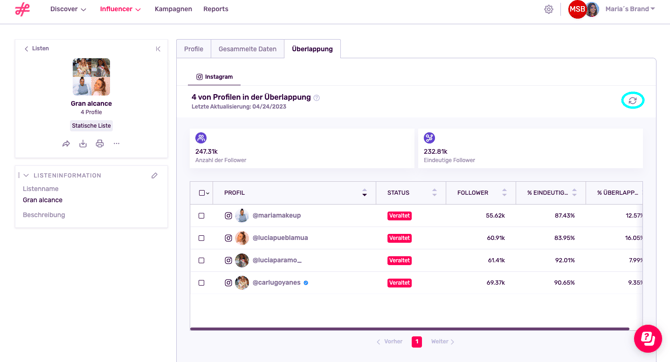This screenshot has width=670, height=362.
Task: Click page number 1 button
Action: (417, 341)
